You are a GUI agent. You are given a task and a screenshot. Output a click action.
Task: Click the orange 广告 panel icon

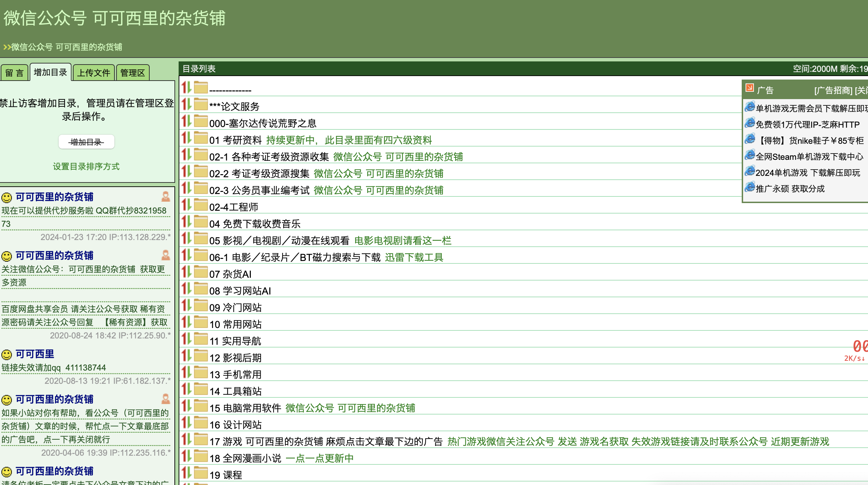pyautogui.click(x=749, y=88)
